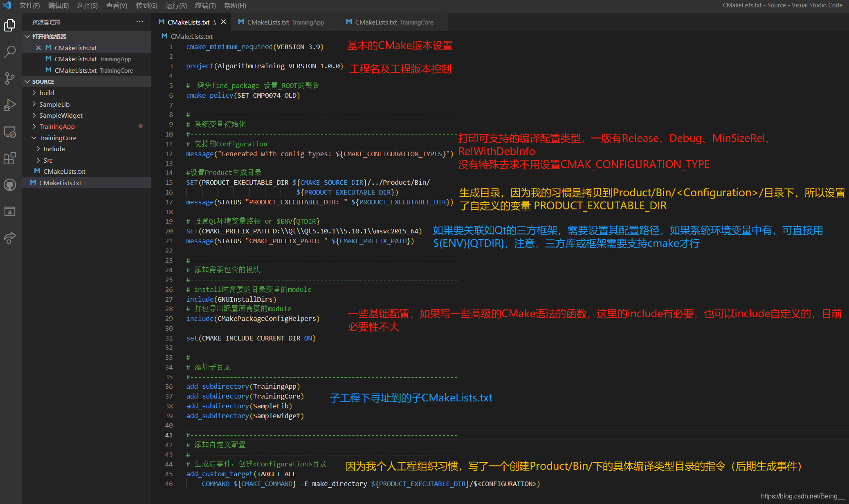Click cmake_policy(SET CMP0074 OLD) line

pos(243,95)
